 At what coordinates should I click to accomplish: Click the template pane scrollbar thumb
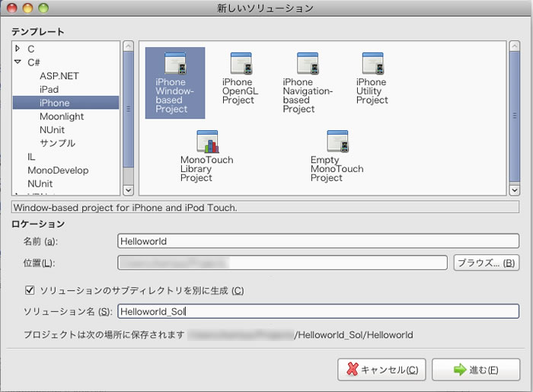click(515, 116)
